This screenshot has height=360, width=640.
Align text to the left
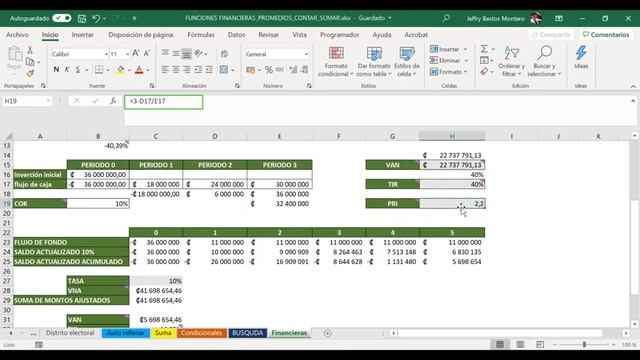[x=165, y=70]
